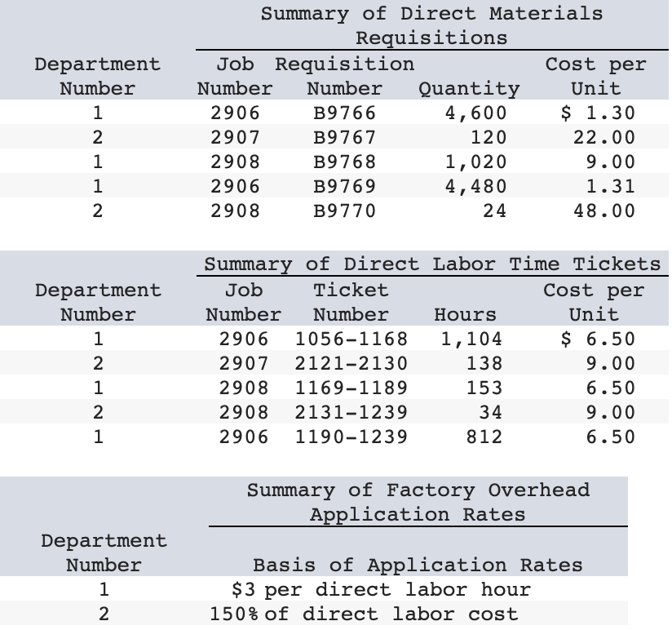Click cost per unit 22.00

tap(604, 137)
